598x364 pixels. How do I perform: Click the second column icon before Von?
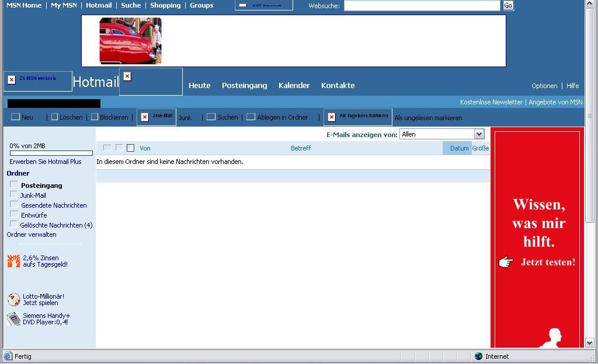[119, 148]
